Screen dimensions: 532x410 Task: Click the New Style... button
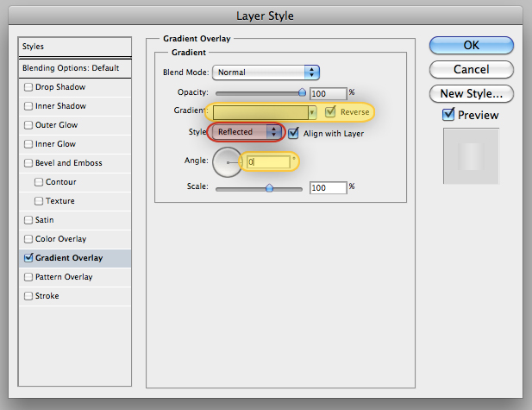point(472,93)
